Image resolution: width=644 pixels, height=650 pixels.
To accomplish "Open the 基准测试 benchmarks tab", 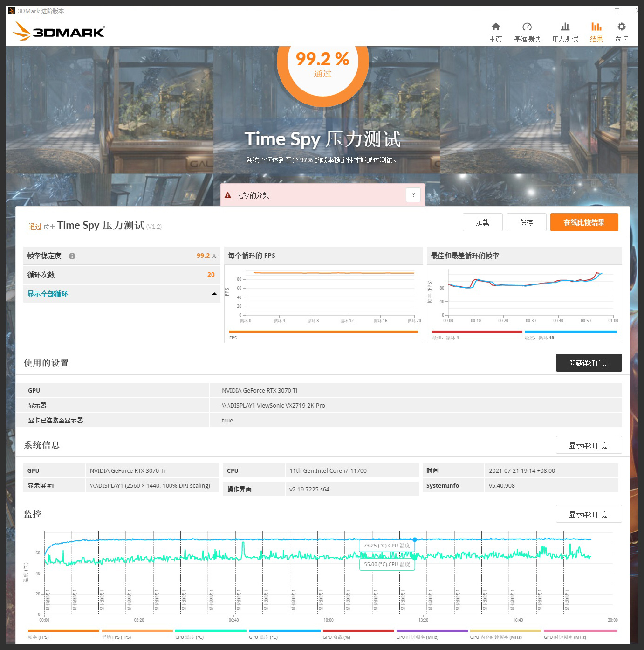I will click(527, 32).
